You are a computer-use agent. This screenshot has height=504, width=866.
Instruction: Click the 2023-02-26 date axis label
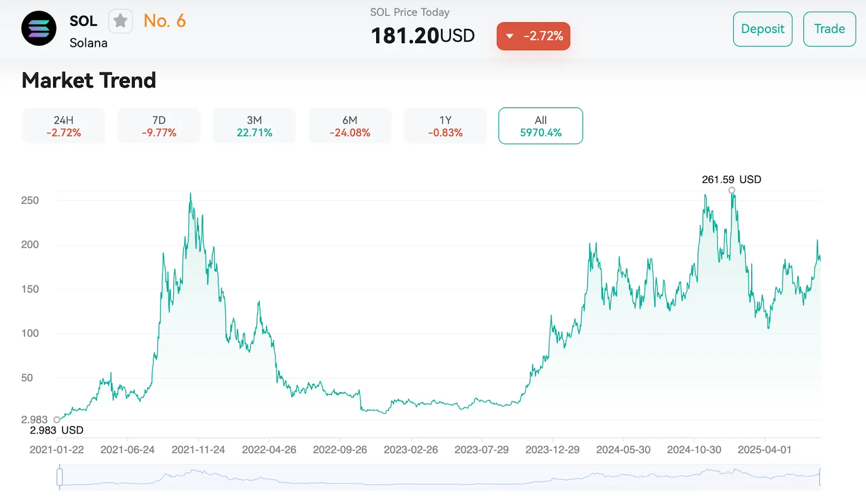point(411,450)
